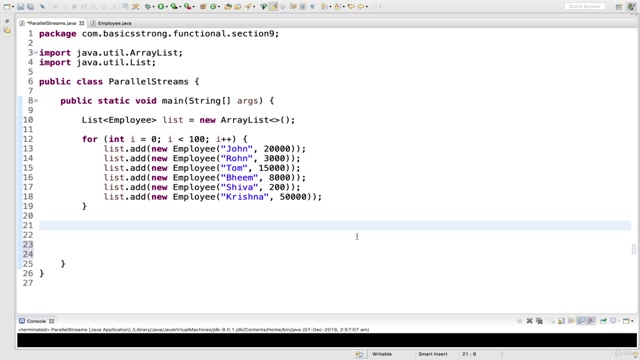Select the Java perspective icon
This screenshot has height=360, width=640.
click(x=631, y=7)
